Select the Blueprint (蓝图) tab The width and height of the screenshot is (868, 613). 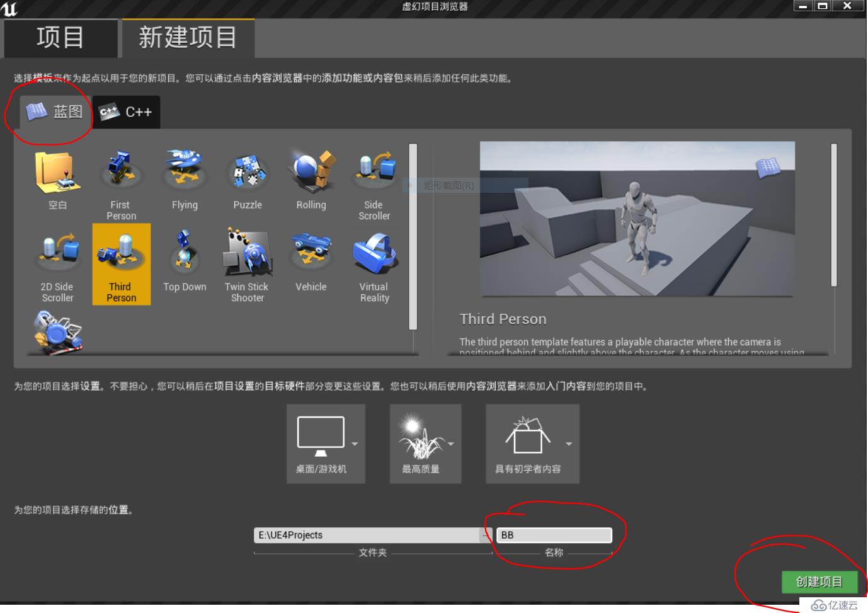(55, 112)
